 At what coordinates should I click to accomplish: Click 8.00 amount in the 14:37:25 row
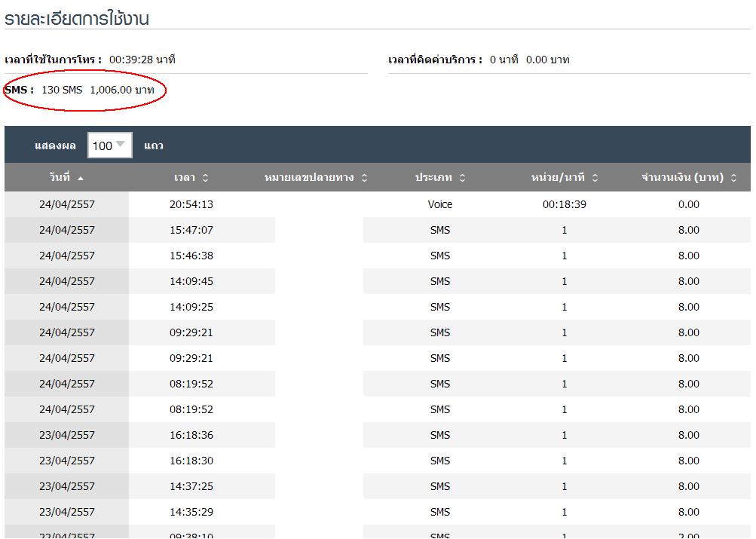(688, 486)
